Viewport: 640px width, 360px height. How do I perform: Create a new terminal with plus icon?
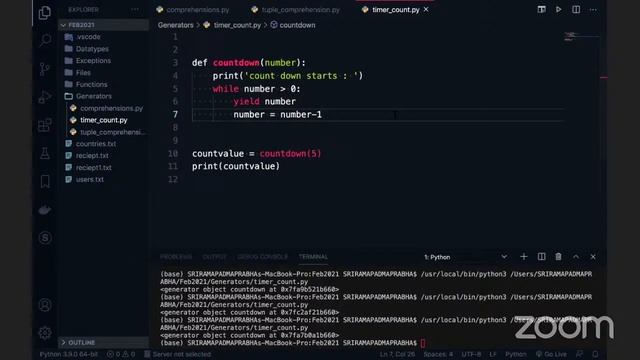tap(524, 257)
